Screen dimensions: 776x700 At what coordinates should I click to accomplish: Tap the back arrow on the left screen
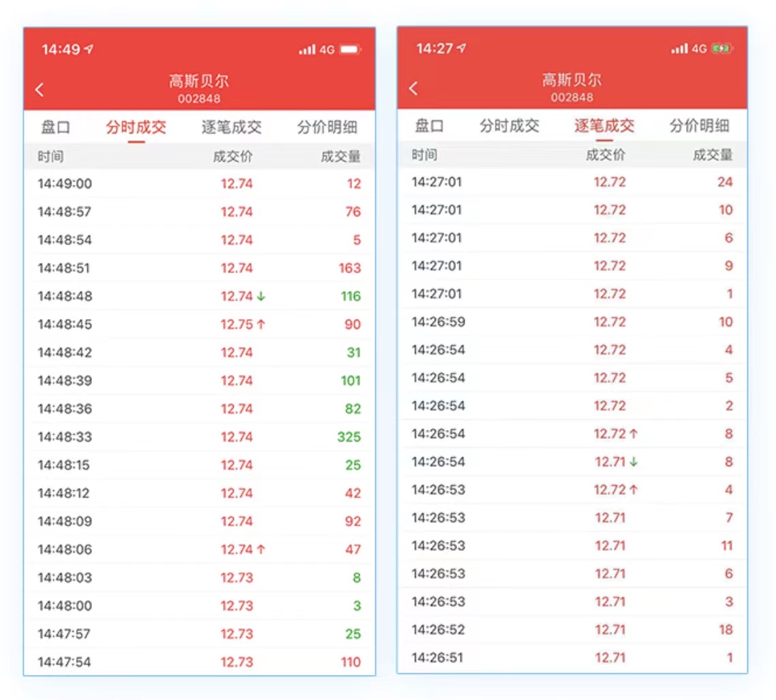point(39,89)
